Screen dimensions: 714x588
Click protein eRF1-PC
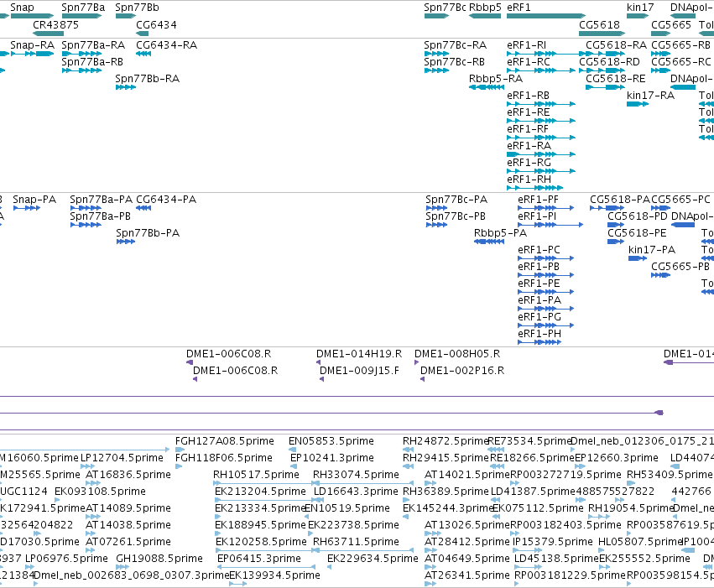(x=546, y=259)
